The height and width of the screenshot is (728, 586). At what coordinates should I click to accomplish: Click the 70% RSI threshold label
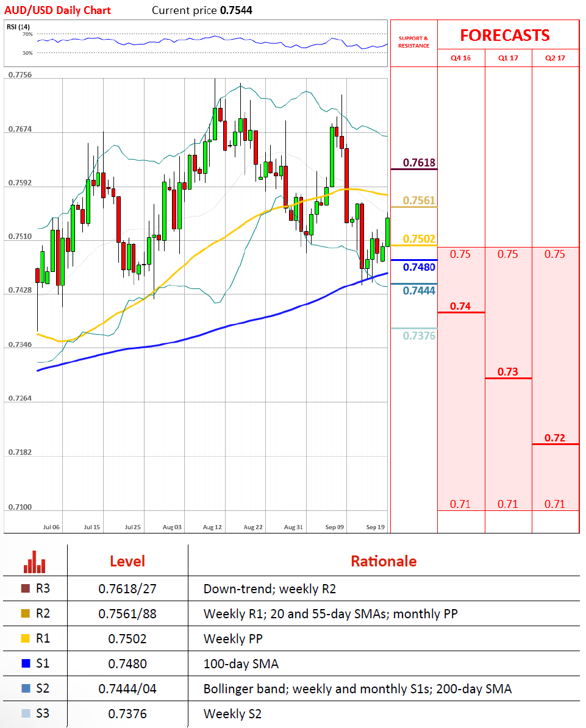27,34
